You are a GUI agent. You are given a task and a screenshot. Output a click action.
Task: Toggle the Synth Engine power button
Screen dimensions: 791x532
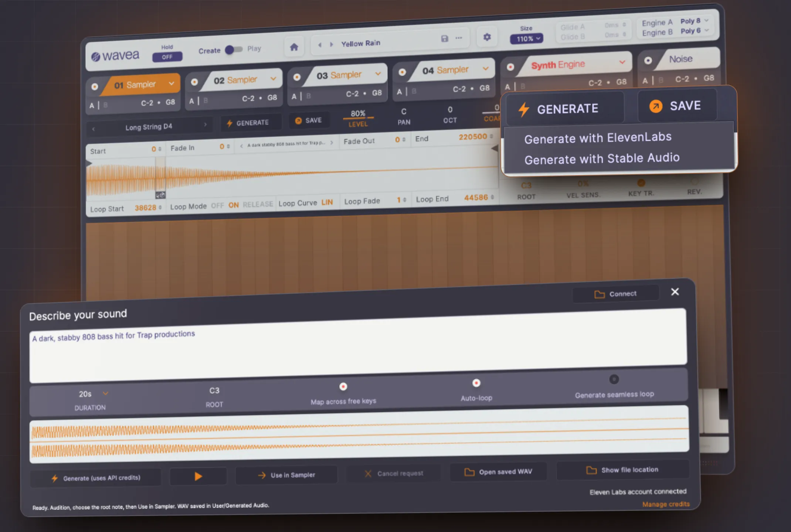click(x=510, y=67)
